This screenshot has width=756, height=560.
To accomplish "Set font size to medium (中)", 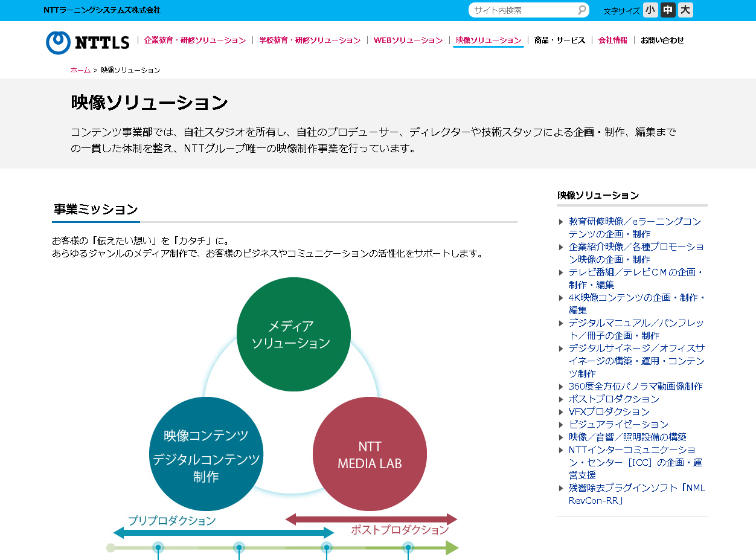I will pyautogui.click(x=668, y=10).
